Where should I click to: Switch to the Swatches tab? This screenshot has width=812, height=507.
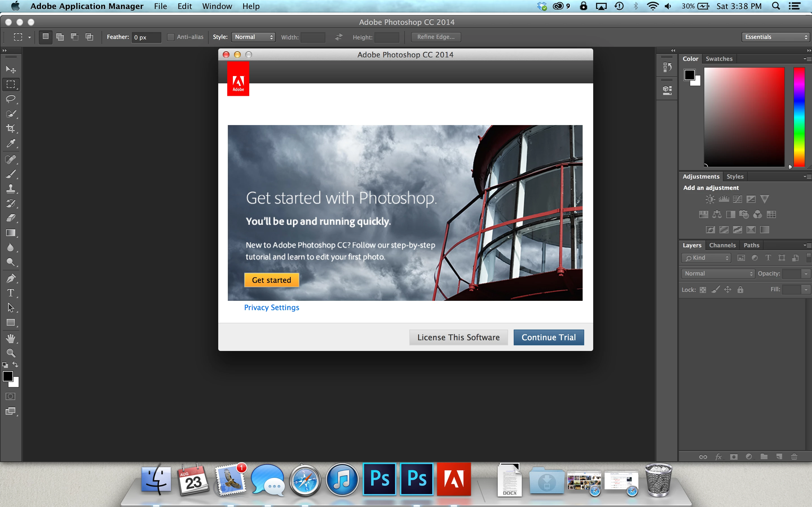[719, 59]
